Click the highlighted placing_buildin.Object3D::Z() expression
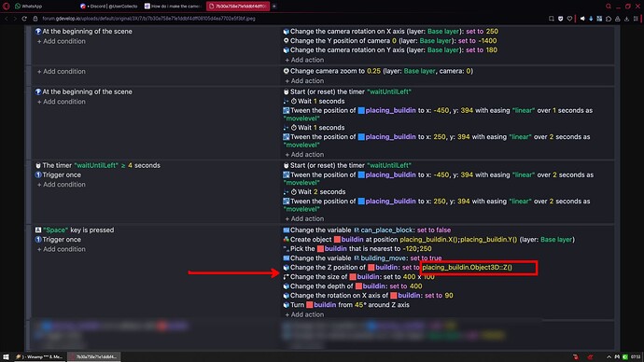The width and height of the screenshot is (644, 362). point(467,267)
